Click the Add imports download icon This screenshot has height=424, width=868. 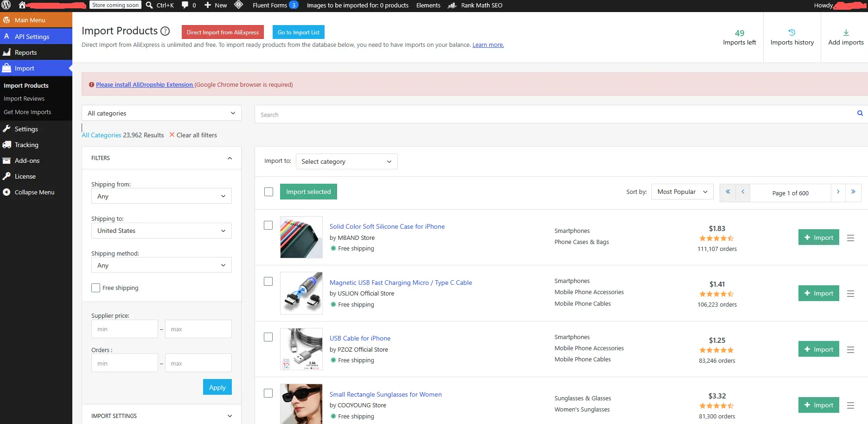point(846,32)
